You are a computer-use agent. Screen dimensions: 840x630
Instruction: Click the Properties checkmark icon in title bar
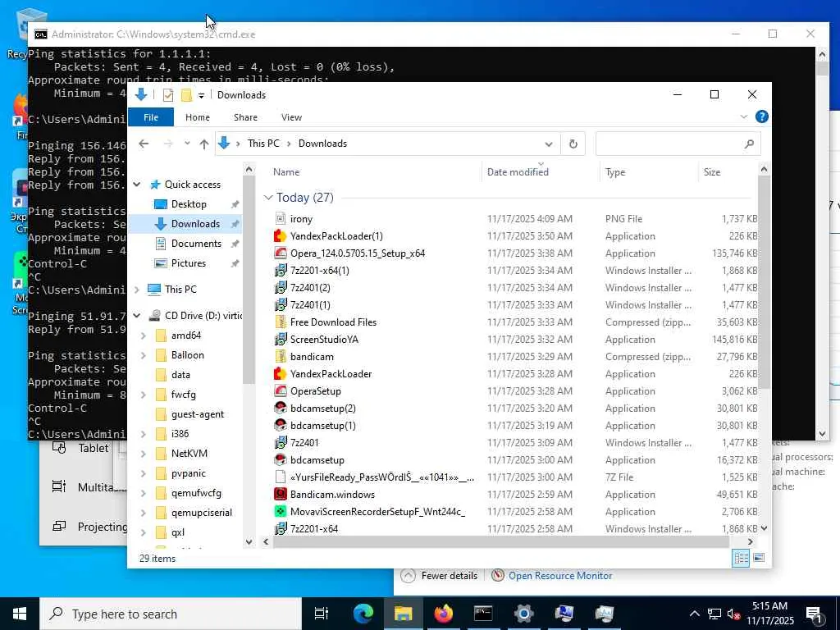tap(167, 95)
